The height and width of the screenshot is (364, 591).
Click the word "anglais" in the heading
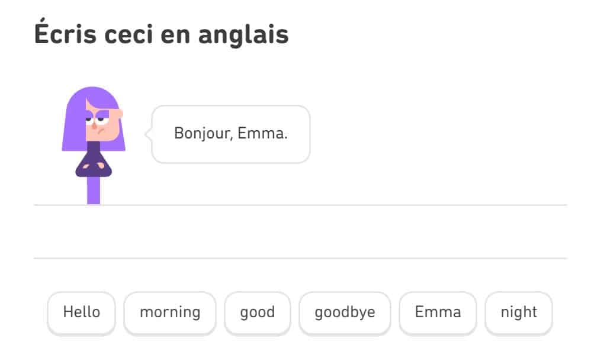pyautogui.click(x=243, y=34)
